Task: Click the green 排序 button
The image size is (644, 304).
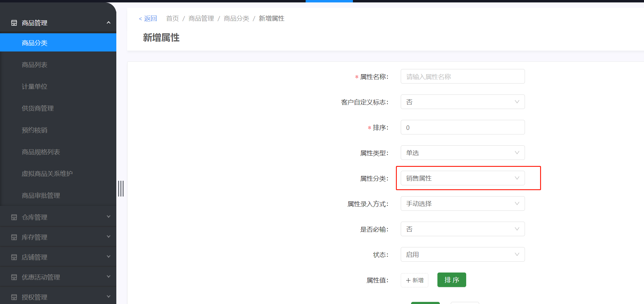Action: pos(451,280)
